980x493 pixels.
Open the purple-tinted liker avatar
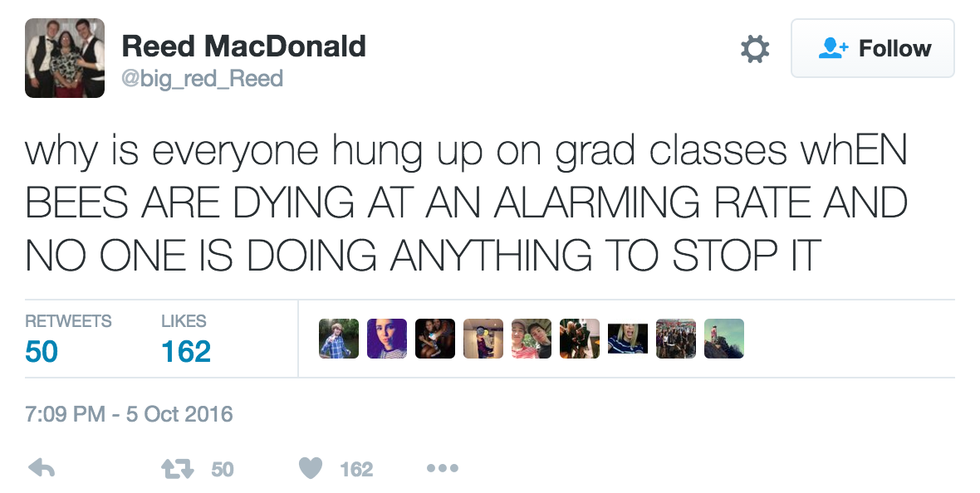coord(387,339)
